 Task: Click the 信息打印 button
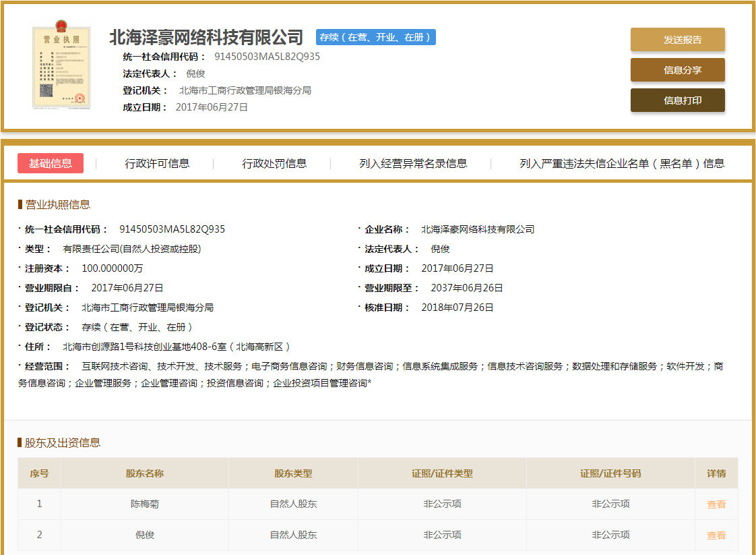click(x=677, y=100)
